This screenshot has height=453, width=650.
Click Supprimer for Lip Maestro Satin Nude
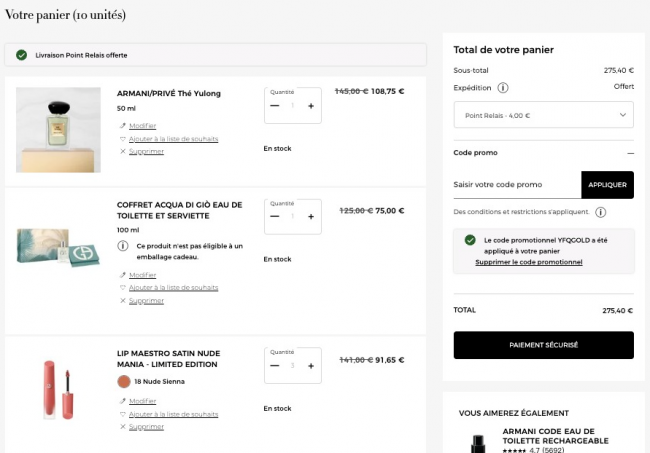coord(146,426)
